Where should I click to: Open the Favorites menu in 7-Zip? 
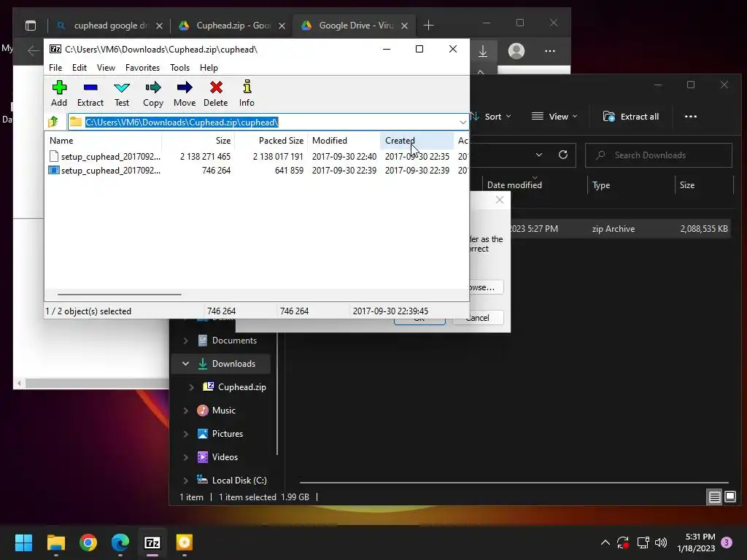[142, 68]
